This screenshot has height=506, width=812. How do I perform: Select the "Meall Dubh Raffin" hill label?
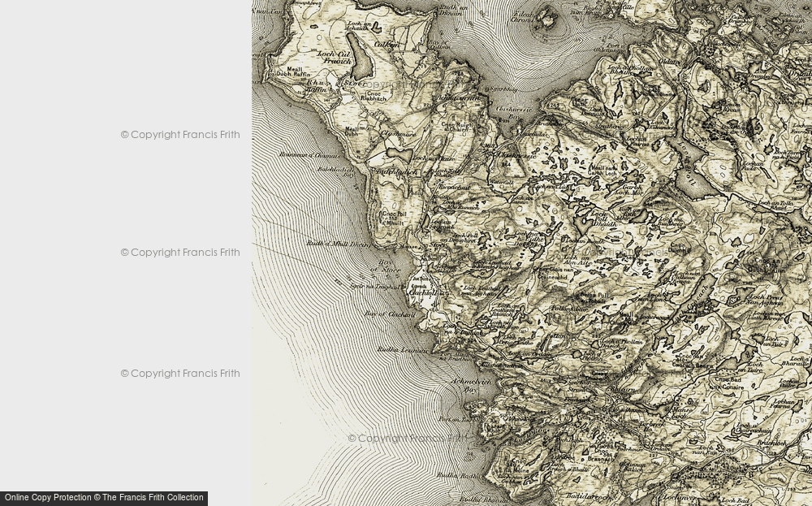294,72
